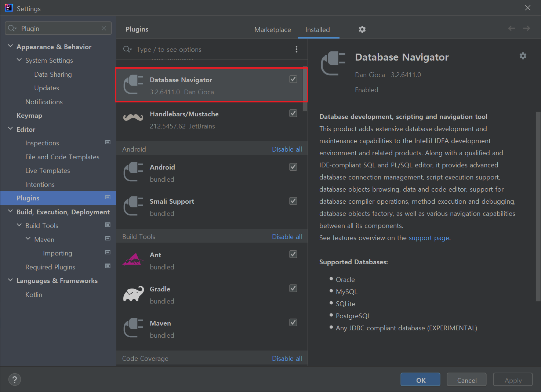
Task: Click Disable all for Code Coverage group
Action: point(287,359)
